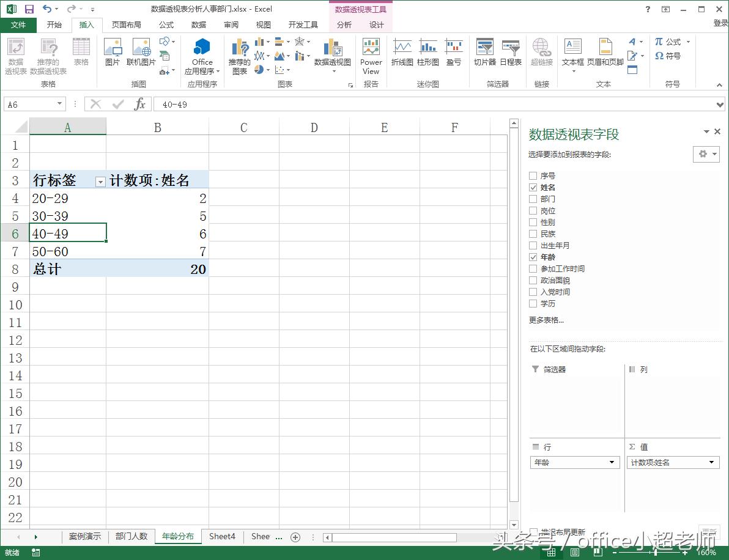Expand the 年龄 row field dropdown

click(x=612, y=463)
